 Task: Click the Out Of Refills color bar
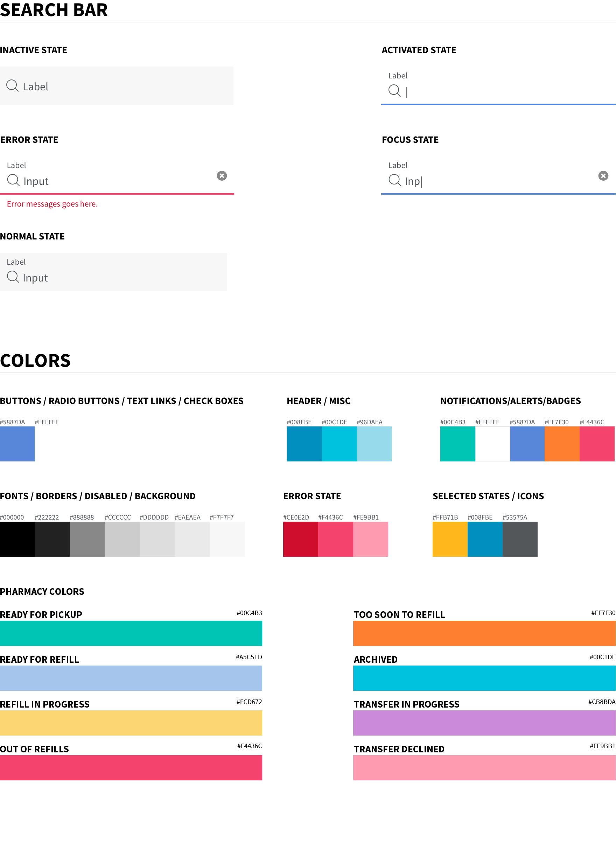131,768
